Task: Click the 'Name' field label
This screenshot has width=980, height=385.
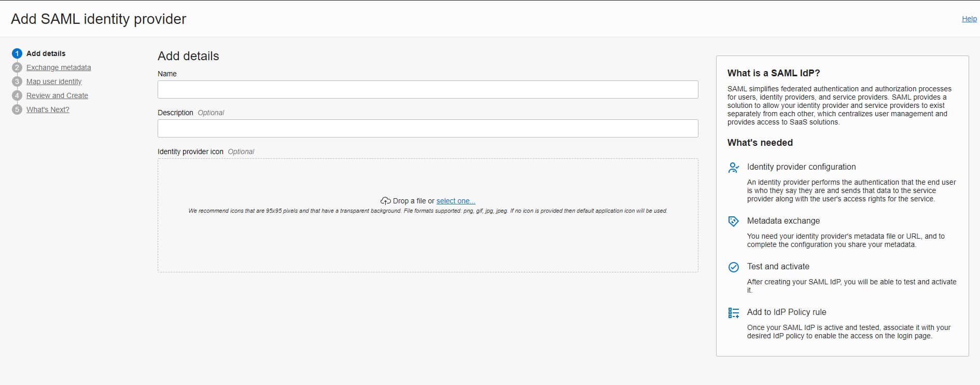Action: tap(167, 74)
